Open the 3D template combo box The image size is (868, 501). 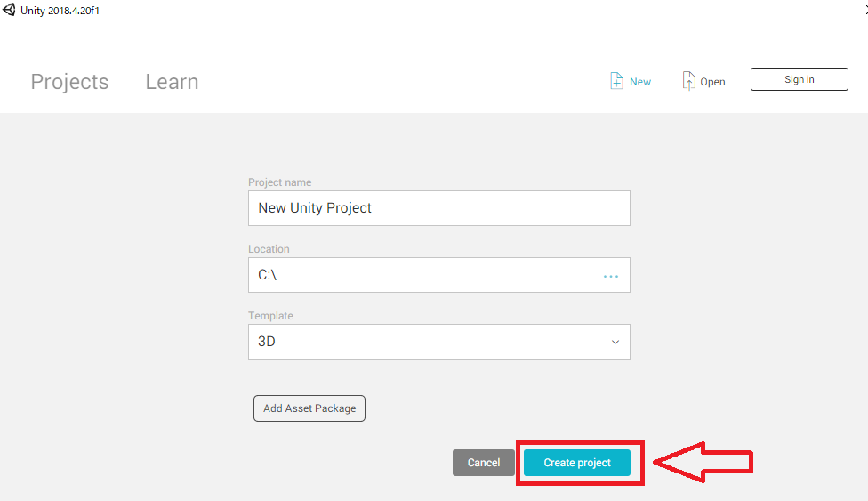pos(439,342)
